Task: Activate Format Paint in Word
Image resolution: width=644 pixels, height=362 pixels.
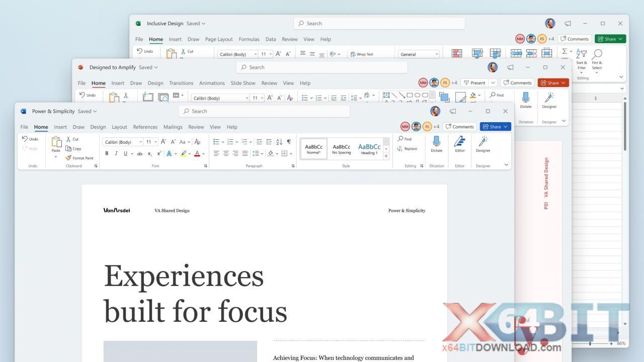Action: [x=79, y=158]
